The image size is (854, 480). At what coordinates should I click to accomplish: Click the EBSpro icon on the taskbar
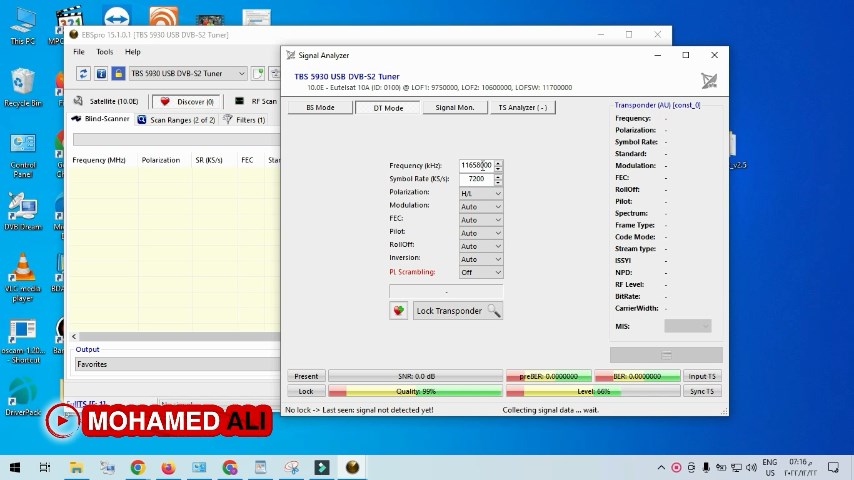pos(352,467)
